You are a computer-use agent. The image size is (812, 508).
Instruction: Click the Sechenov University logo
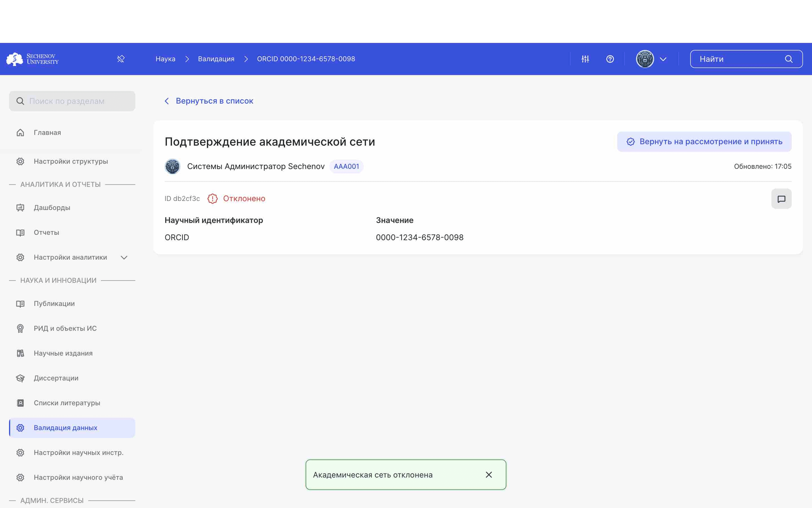32,59
